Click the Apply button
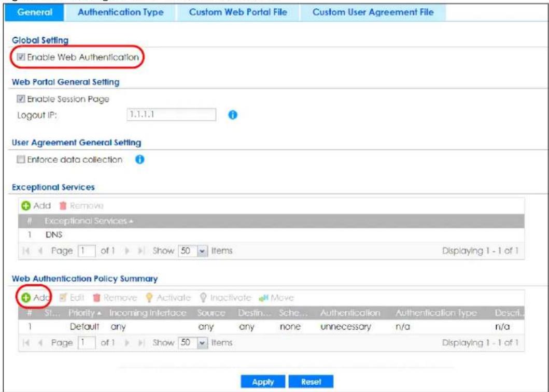The height and width of the screenshot is (392, 549). click(263, 382)
